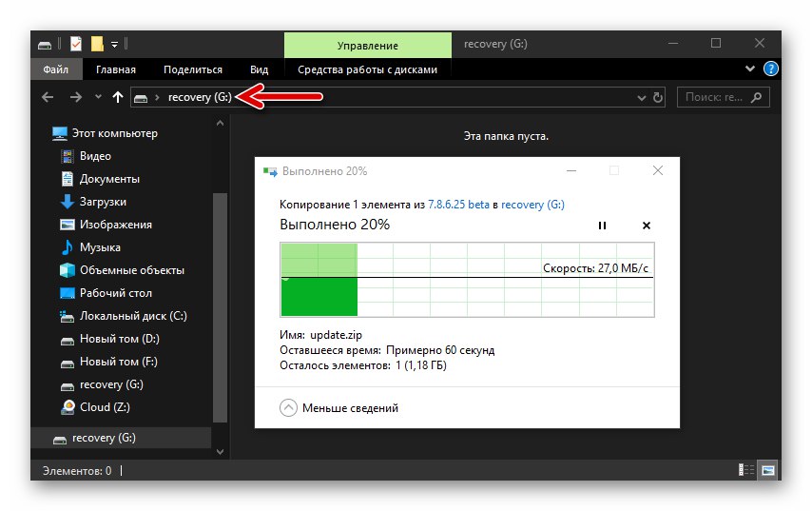Viewport: 812px width, 511px height.
Task: Open Новый том (F:)
Action: tap(118, 362)
